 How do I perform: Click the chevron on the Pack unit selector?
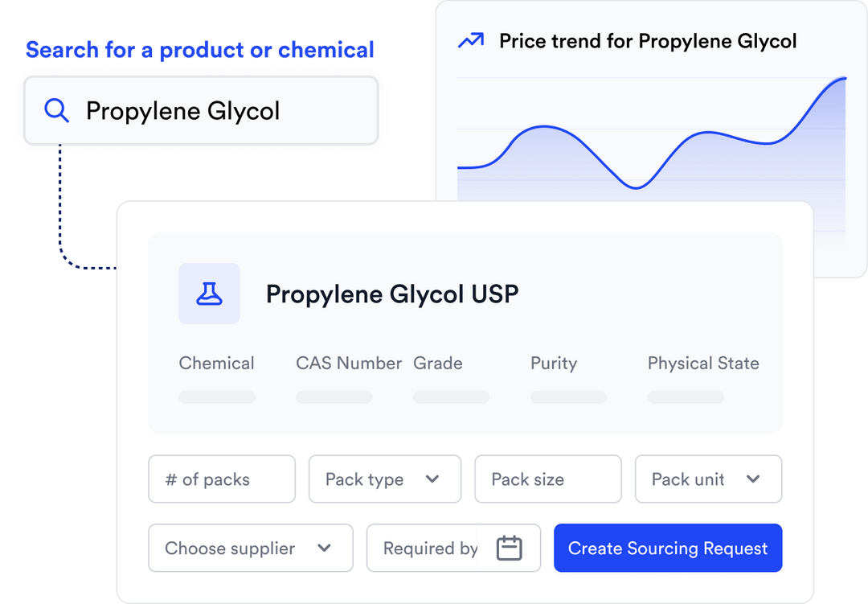pyautogui.click(x=755, y=479)
